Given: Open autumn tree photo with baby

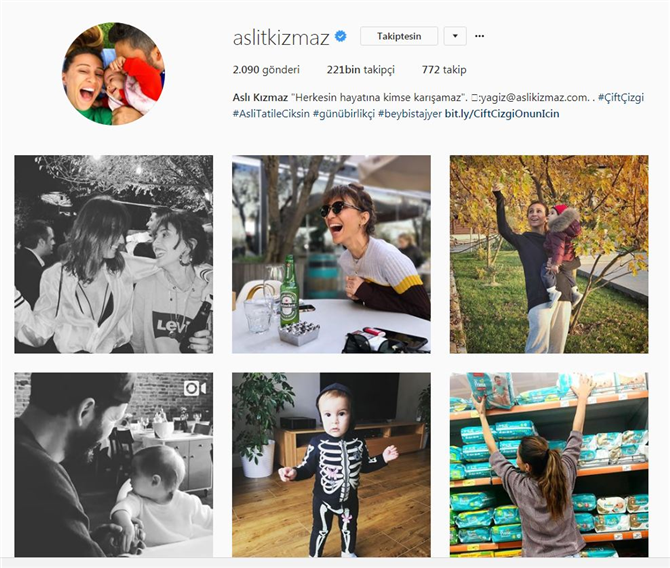Looking at the screenshot, I should pos(549,254).
